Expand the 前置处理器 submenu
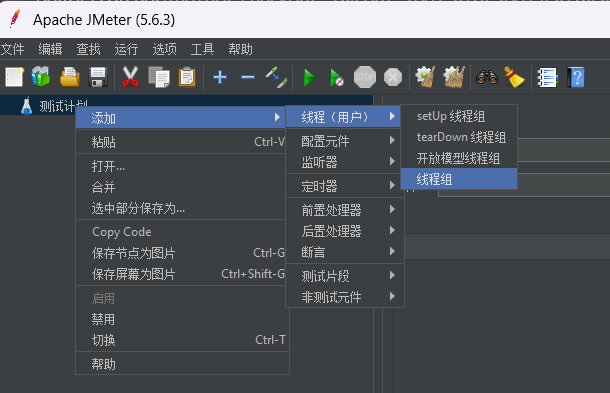 345,210
